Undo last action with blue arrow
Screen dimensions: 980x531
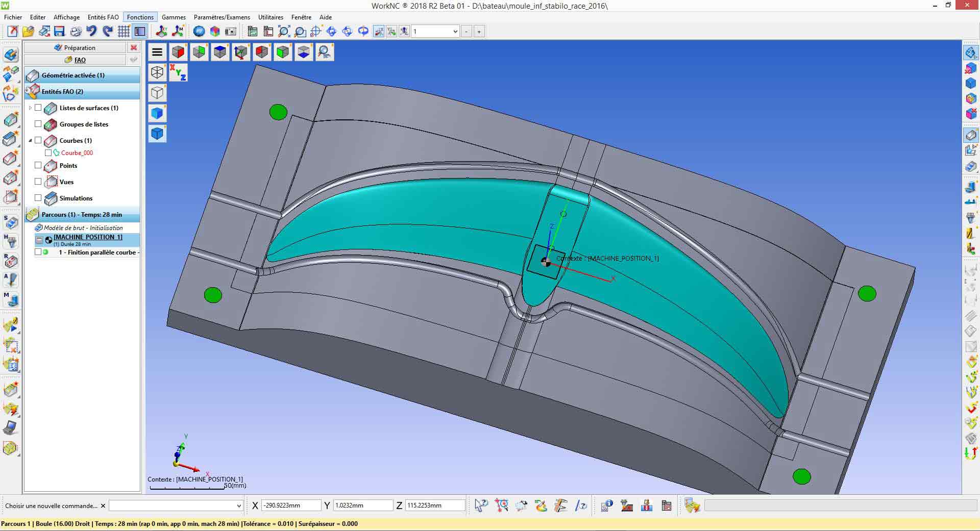point(91,32)
